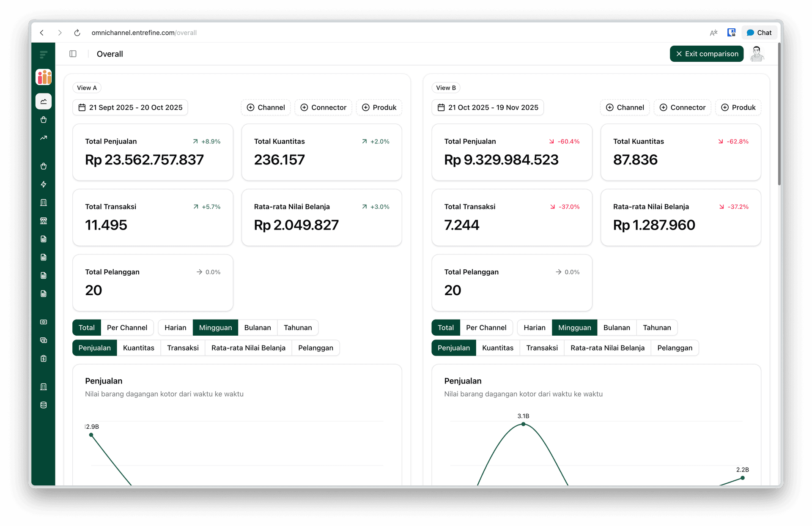
Task: Switch View A metric to Kuantitas
Action: [138, 348]
